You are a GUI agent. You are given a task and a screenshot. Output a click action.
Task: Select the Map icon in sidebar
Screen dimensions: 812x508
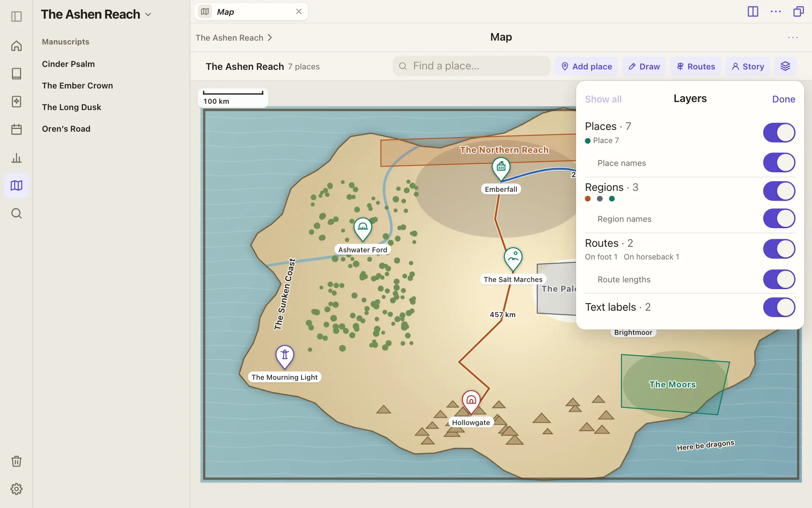[16, 185]
